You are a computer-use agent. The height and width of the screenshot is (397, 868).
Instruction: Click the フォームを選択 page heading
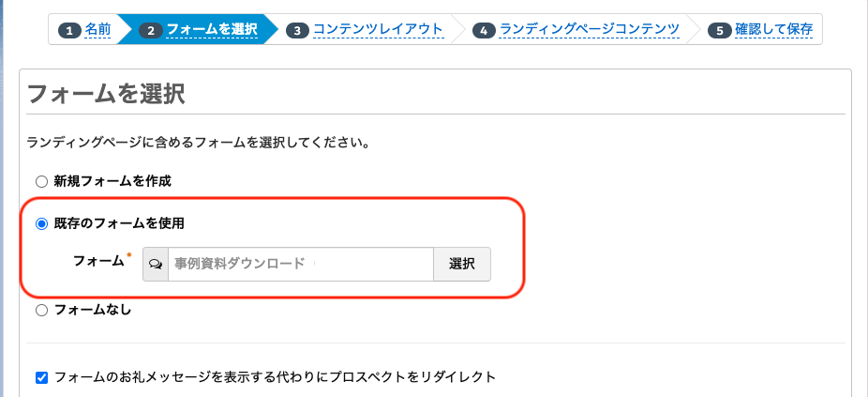pos(106,94)
